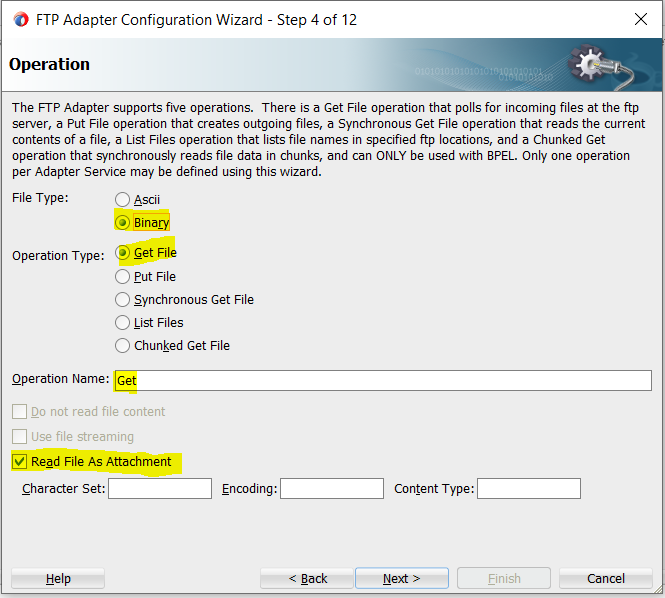Close the FTP Adapter Configuration Wizard
This screenshot has height=598, width=665.
tap(640, 19)
